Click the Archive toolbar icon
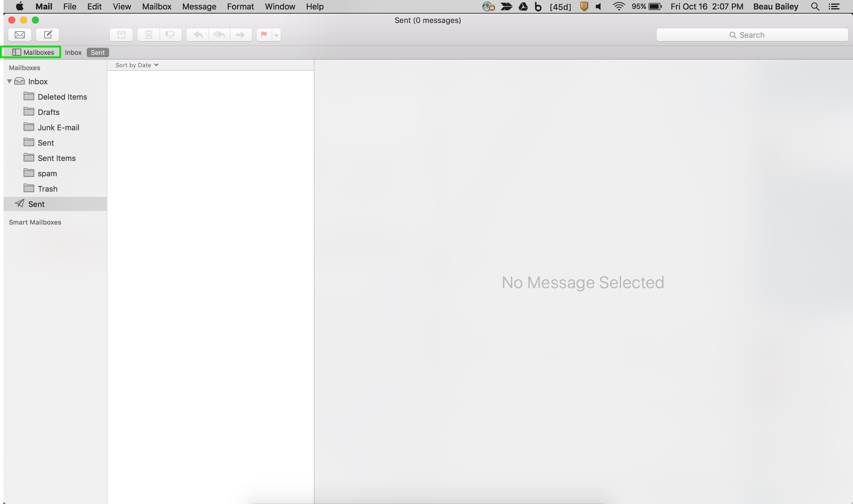 click(121, 35)
